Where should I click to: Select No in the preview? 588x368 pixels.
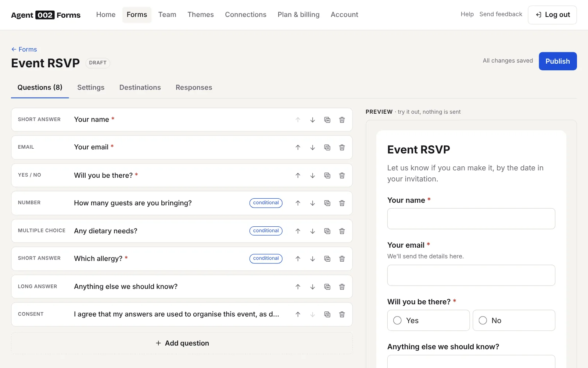[x=514, y=321]
